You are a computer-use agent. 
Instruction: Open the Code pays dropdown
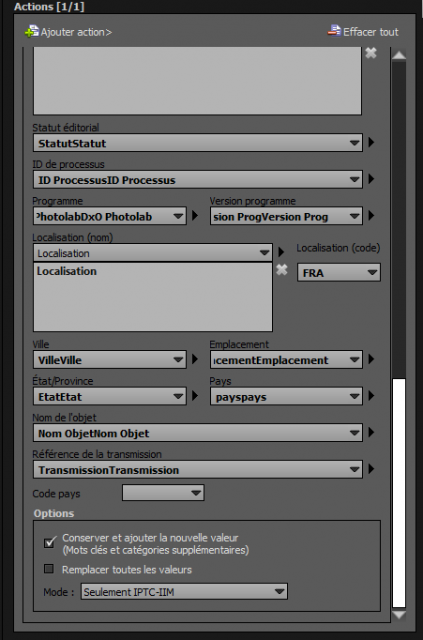(x=163, y=493)
